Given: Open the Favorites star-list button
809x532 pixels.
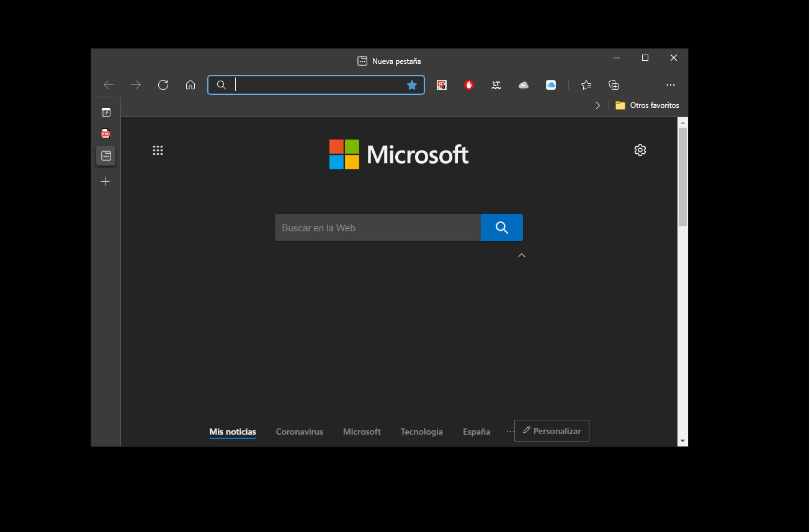Looking at the screenshot, I should [x=586, y=85].
